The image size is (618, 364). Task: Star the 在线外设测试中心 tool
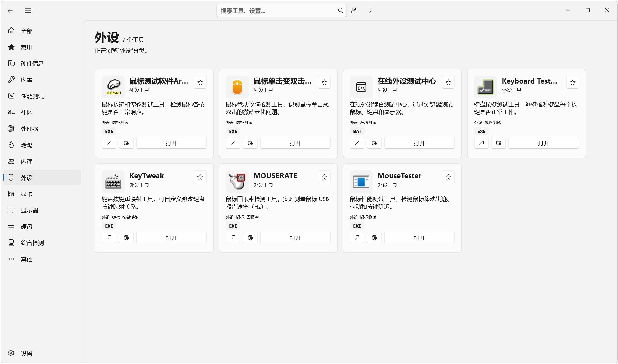[x=448, y=82]
